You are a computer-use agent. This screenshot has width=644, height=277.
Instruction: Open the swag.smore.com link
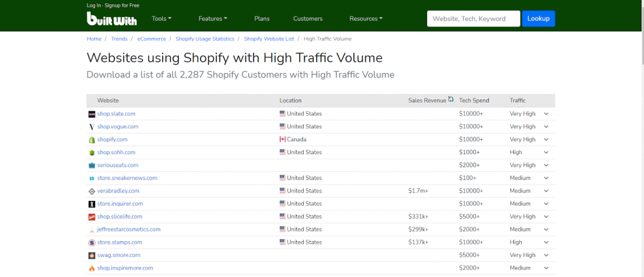tap(119, 255)
